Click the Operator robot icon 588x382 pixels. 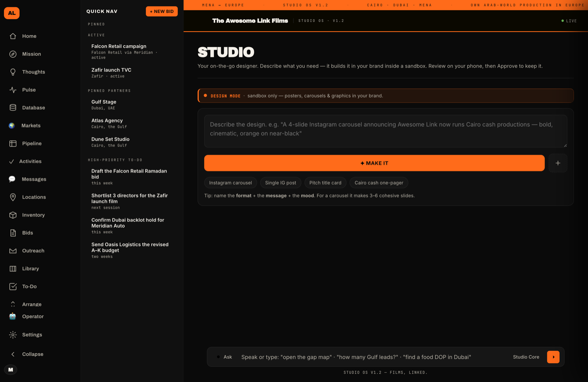click(x=12, y=317)
